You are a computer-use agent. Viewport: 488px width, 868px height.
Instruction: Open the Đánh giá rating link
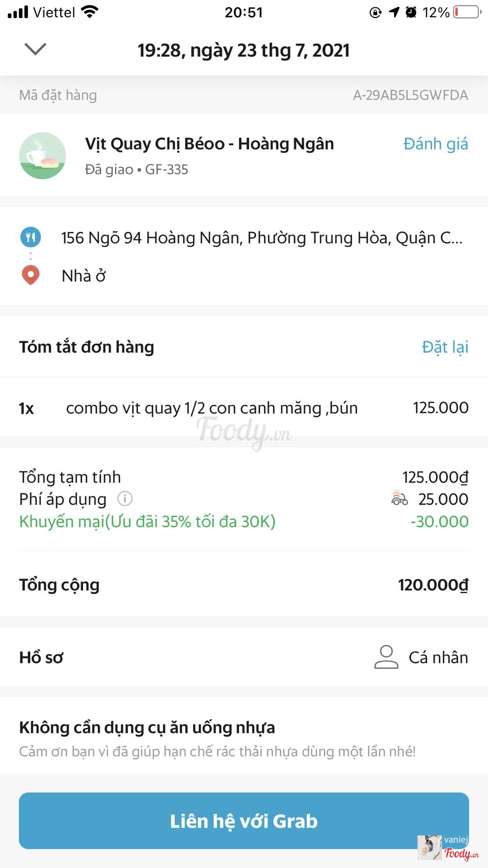[x=436, y=144]
